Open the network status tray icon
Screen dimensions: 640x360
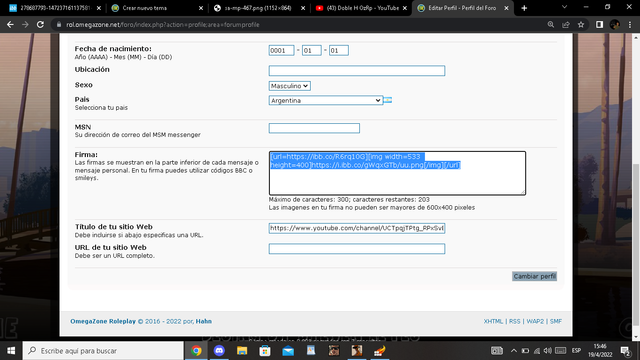(537, 351)
